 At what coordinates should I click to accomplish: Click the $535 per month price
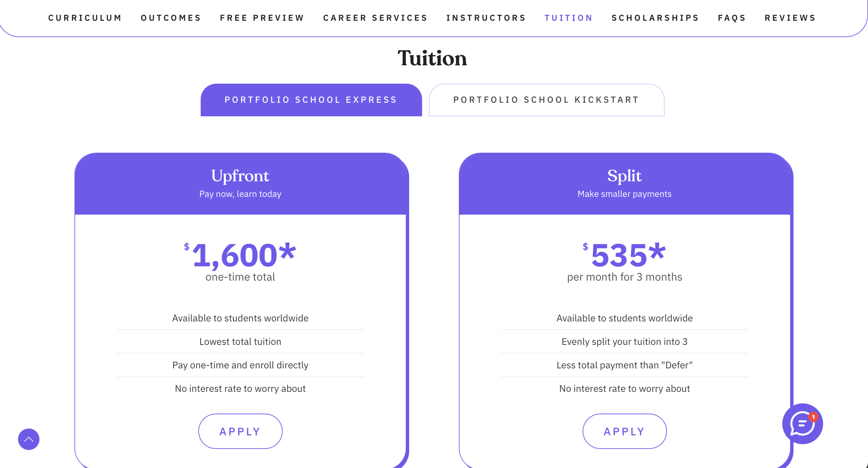(x=624, y=255)
